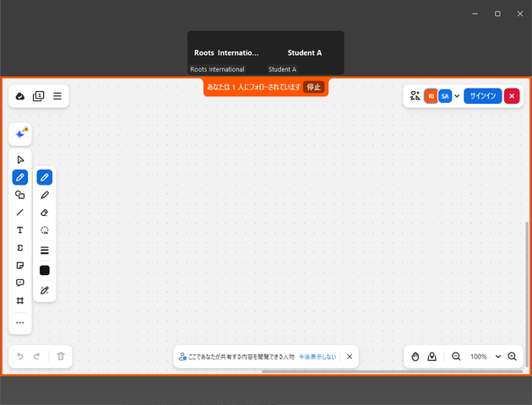
Task: Select the Sigma formula tool
Action: pos(20,248)
